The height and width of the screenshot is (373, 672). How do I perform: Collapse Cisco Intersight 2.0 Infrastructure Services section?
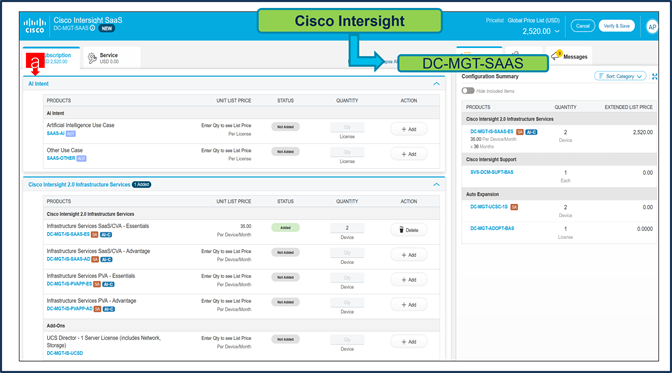(x=436, y=185)
